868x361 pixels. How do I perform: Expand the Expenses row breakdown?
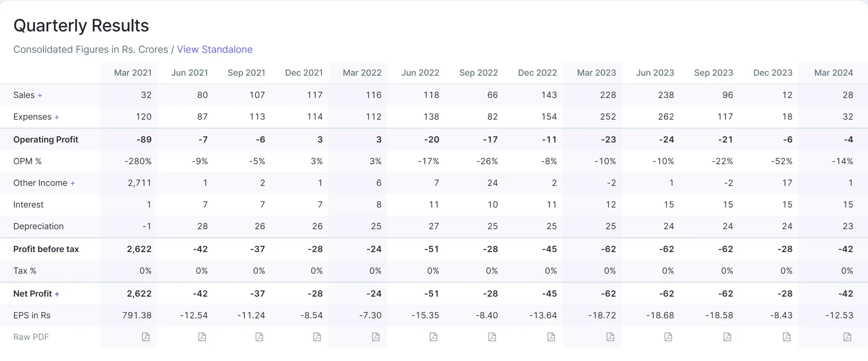click(57, 117)
